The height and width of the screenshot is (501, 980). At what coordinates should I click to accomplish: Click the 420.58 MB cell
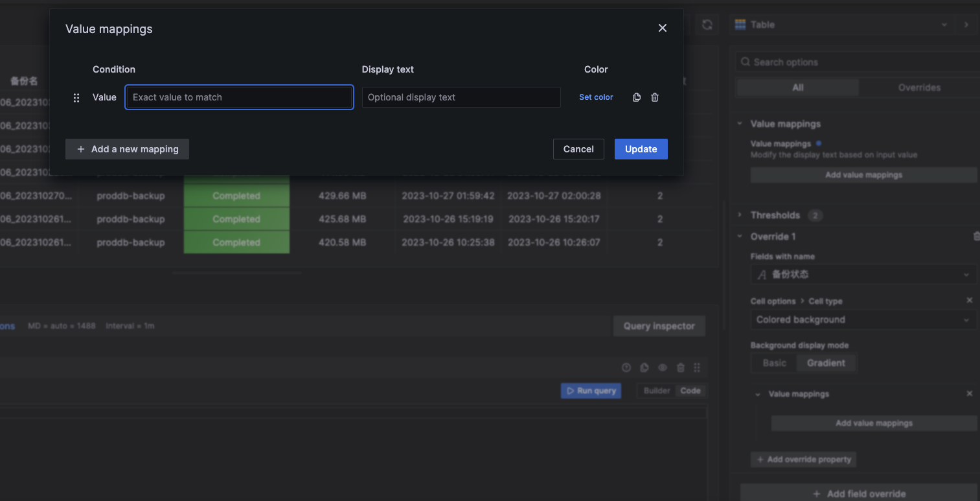342,242
